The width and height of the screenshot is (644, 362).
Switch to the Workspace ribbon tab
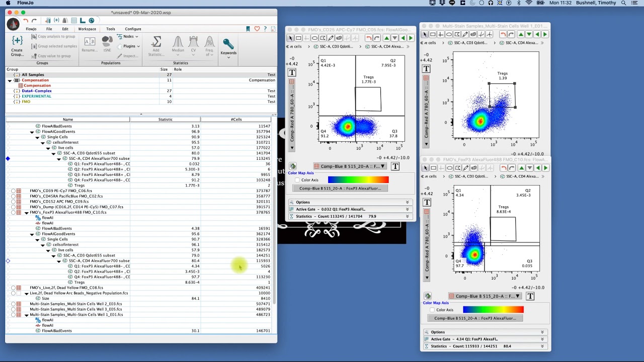[x=87, y=29]
